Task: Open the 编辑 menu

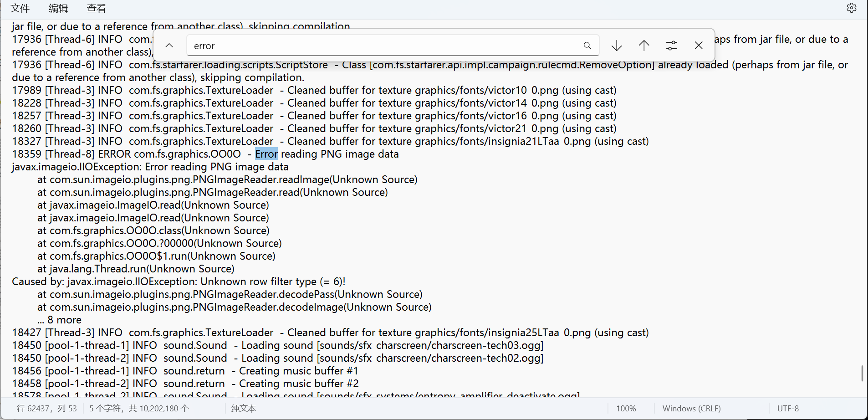Action: [x=58, y=8]
